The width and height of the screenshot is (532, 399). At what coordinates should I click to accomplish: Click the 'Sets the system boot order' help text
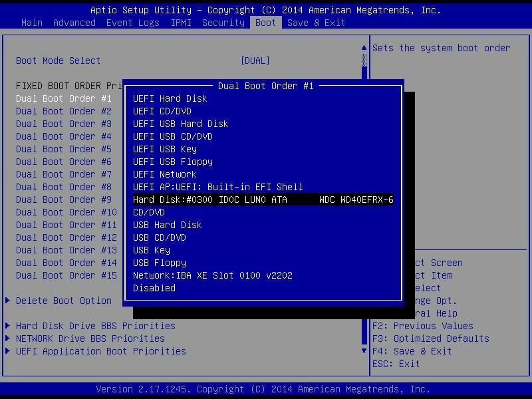coord(441,48)
